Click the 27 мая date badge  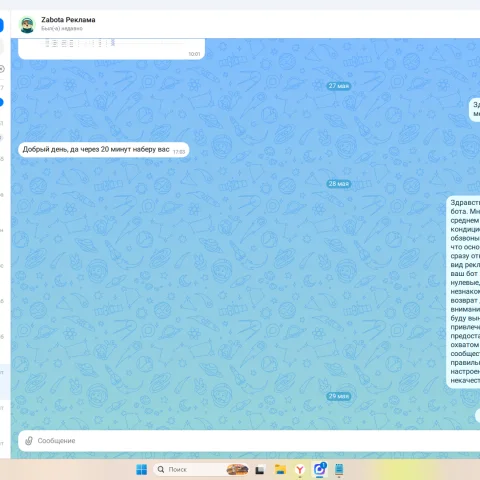click(x=338, y=86)
